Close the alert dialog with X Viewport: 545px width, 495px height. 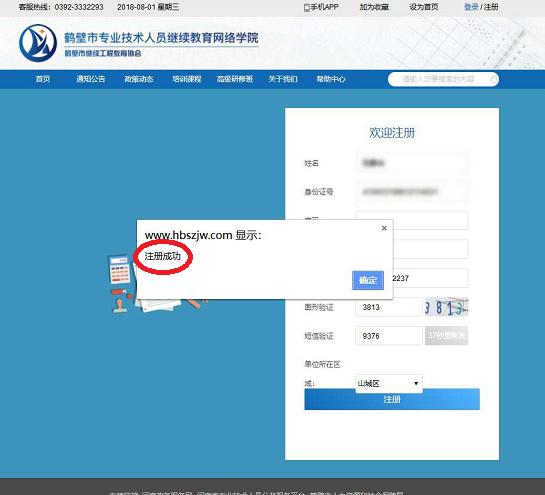tap(384, 228)
